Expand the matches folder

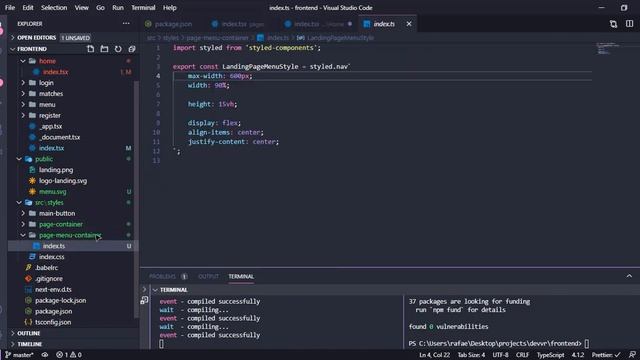click(23, 93)
